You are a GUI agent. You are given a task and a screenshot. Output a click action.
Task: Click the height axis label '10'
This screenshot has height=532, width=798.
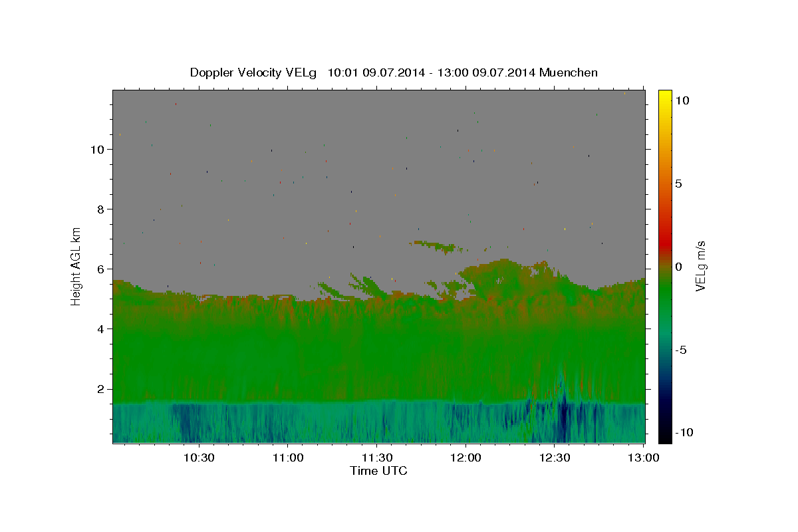click(x=97, y=150)
